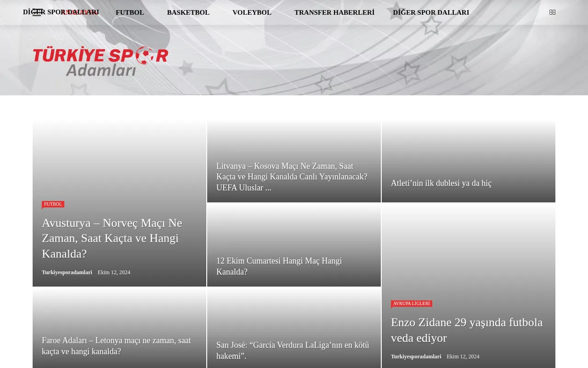This screenshot has width=588, height=368.
Task: Click the grid layout icon top right
Action: tap(552, 12)
